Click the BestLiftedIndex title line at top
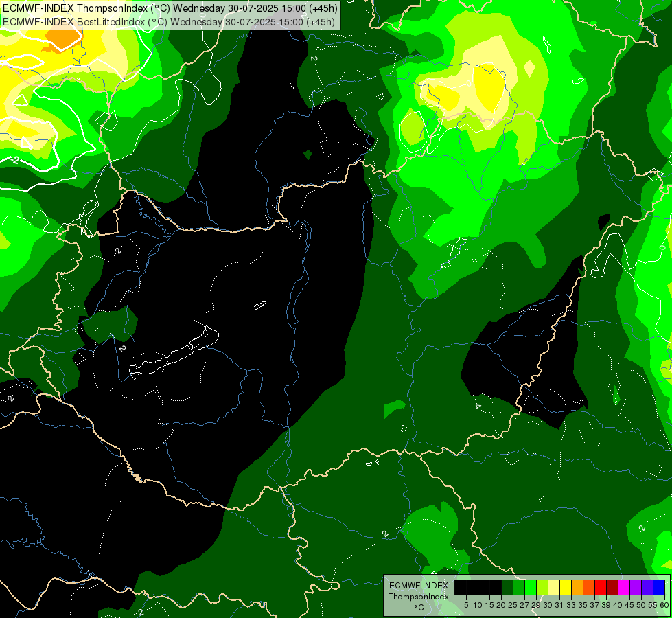This screenshot has width=672, height=618. [x=169, y=21]
